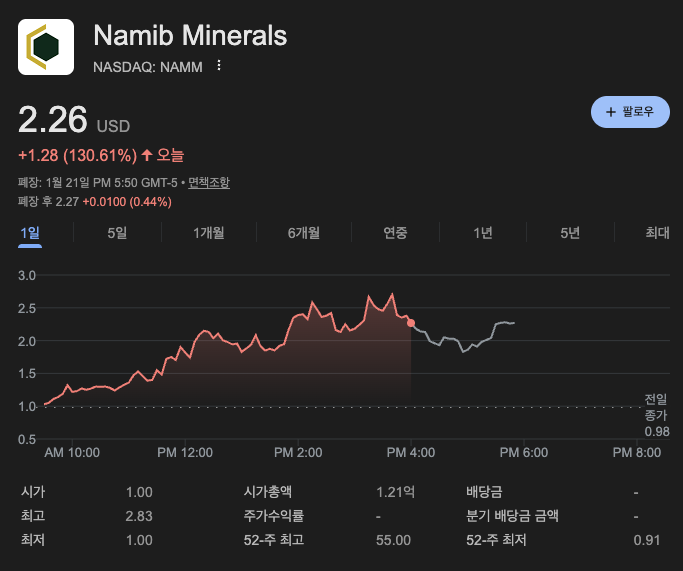Click the 52-주 최고 value 55.00

pos(393,540)
